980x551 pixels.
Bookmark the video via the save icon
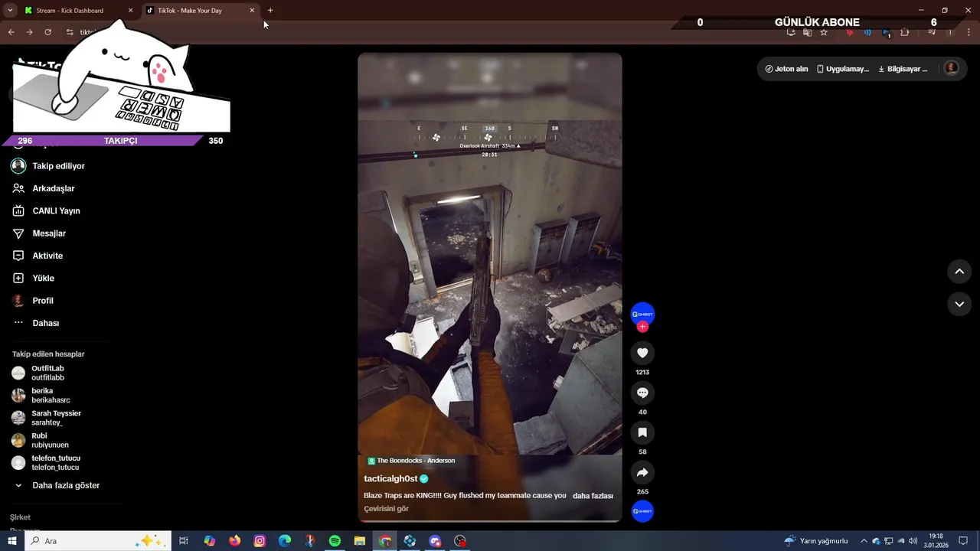pos(642,432)
